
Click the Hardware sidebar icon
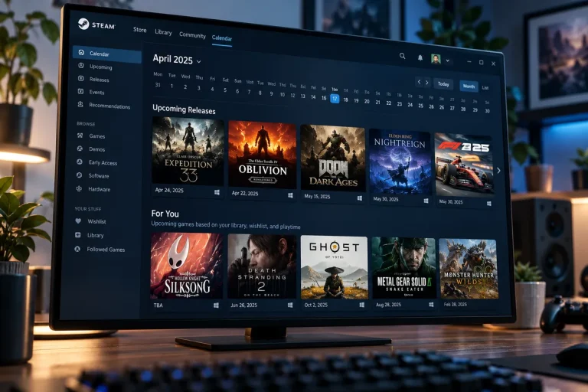tap(79, 188)
